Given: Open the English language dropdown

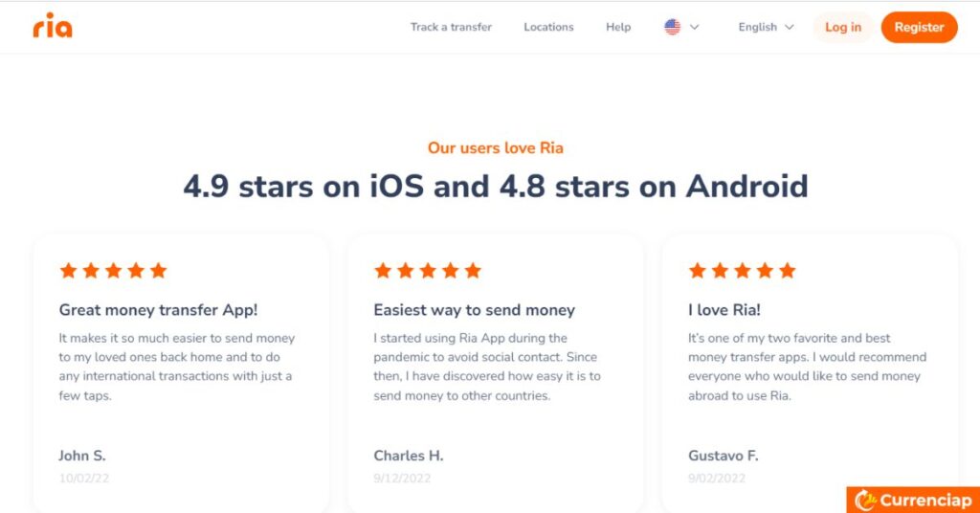Looking at the screenshot, I should point(766,27).
